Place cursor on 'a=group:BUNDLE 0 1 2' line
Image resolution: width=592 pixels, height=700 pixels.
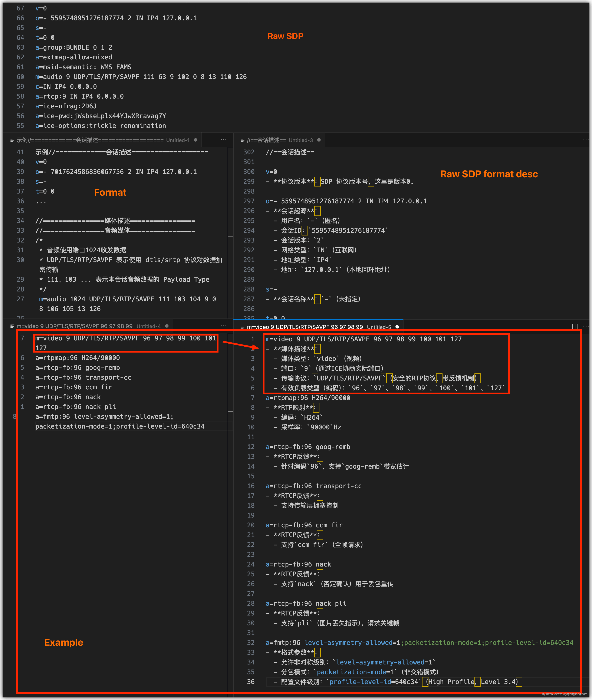pyautogui.click(x=74, y=47)
